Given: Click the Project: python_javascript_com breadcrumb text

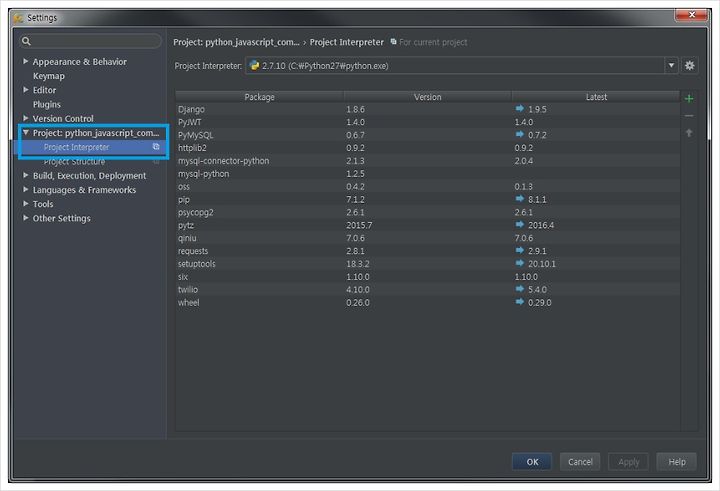Looking at the screenshot, I should point(236,42).
